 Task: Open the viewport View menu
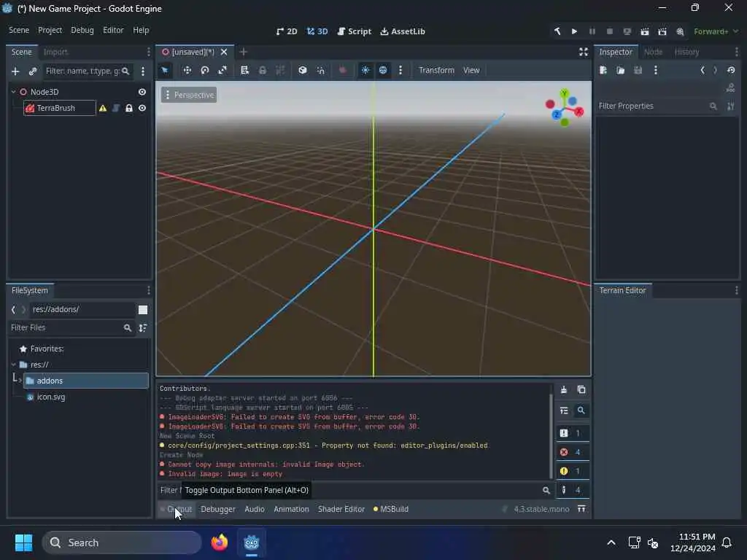472,70
